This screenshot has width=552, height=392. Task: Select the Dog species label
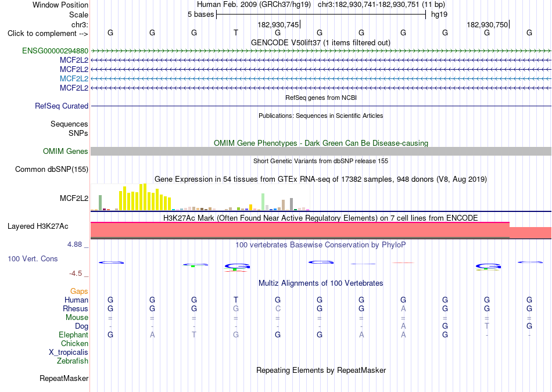[x=82, y=326]
